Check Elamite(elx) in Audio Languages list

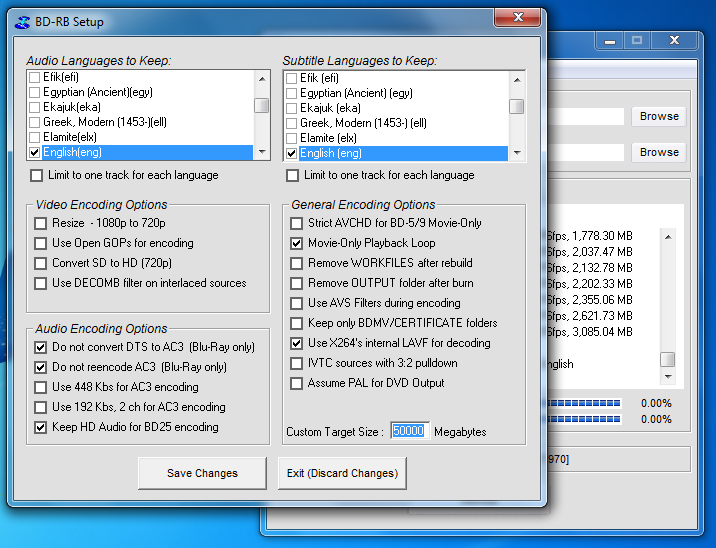[34, 137]
